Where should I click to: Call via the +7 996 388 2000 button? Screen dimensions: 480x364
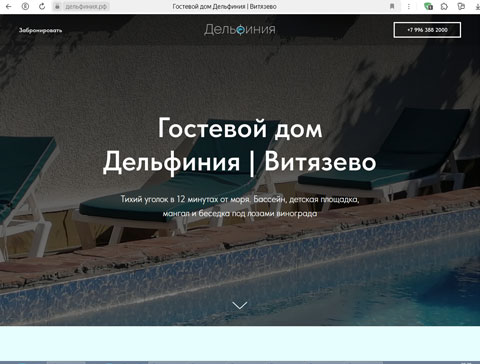(x=427, y=30)
